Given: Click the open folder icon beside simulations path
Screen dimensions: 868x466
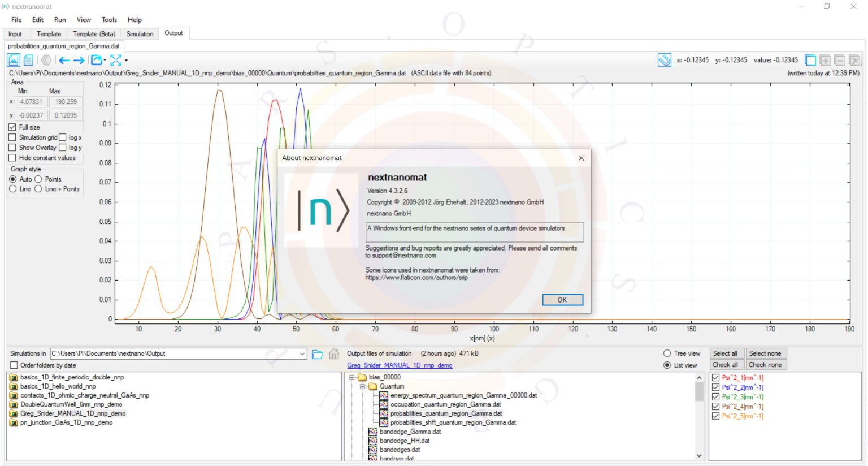Looking at the screenshot, I should click(316, 353).
